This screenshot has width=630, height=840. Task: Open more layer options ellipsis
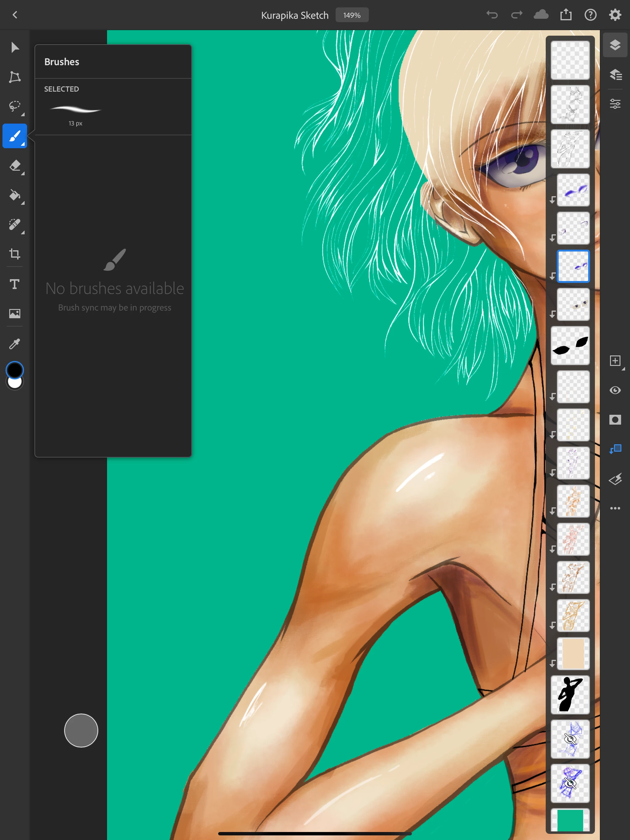coord(615,508)
